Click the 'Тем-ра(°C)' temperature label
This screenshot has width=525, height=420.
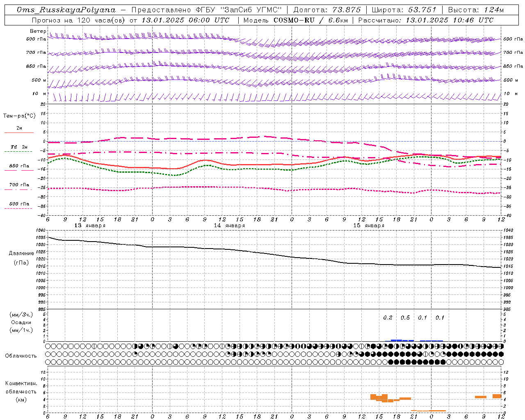pos(19,116)
